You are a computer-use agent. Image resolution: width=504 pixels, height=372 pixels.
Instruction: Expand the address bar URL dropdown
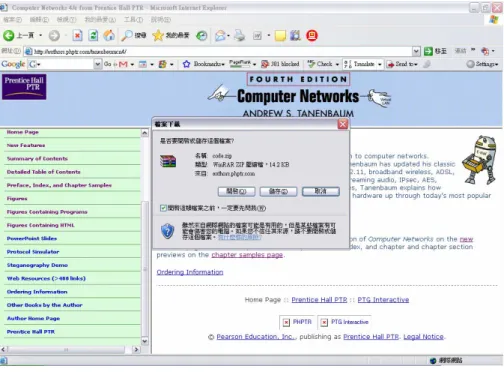coord(416,51)
